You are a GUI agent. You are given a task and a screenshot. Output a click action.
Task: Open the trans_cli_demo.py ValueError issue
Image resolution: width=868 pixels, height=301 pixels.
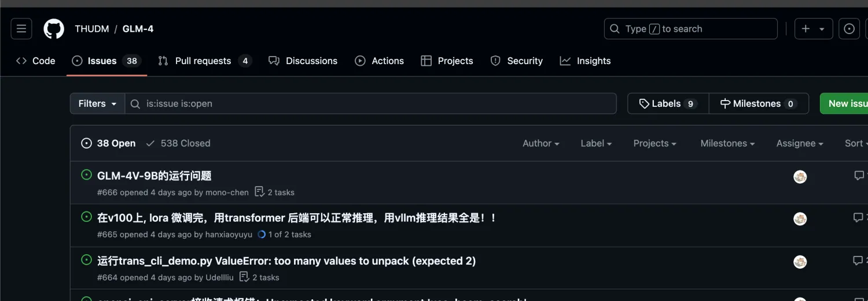tap(286, 261)
